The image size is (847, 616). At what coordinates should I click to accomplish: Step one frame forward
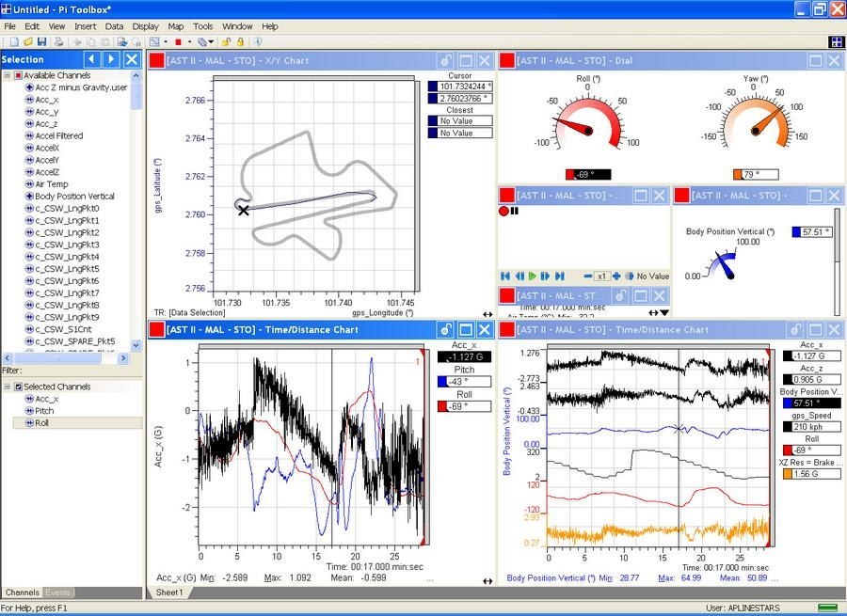pyautogui.click(x=545, y=276)
